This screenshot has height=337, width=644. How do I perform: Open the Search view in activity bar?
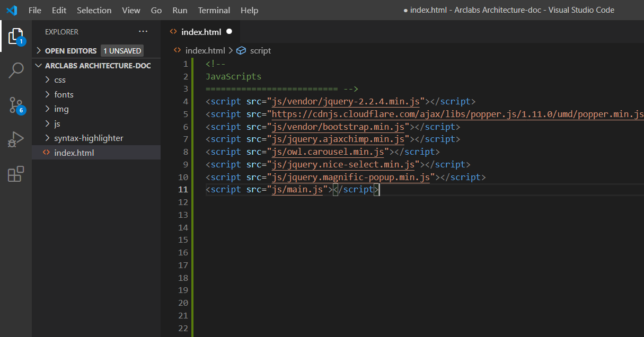16,70
